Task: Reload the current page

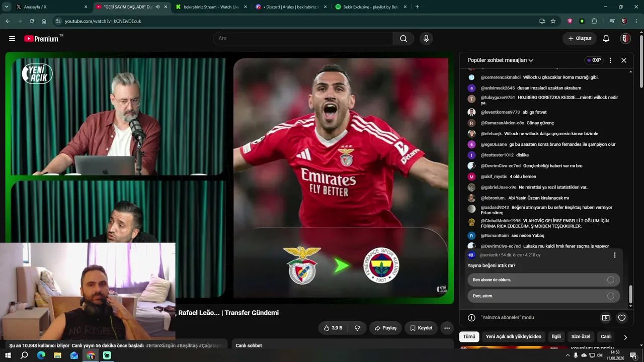Action: [32, 21]
